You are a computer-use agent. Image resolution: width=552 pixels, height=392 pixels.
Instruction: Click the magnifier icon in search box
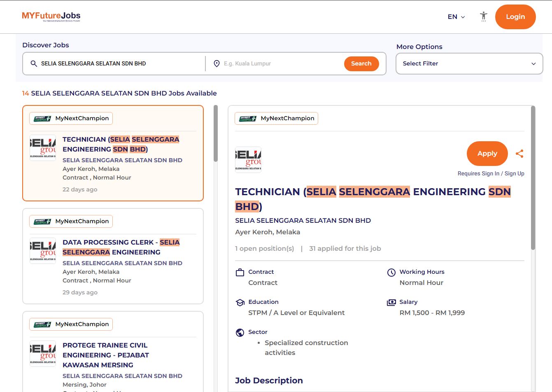pyautogui.click(x=34, y=63)
